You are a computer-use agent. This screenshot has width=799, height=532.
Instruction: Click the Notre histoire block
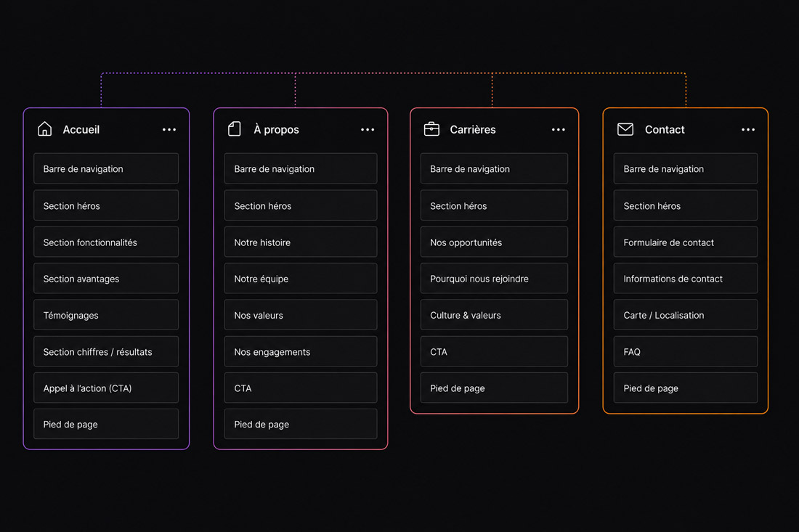[x=301, y=242]
